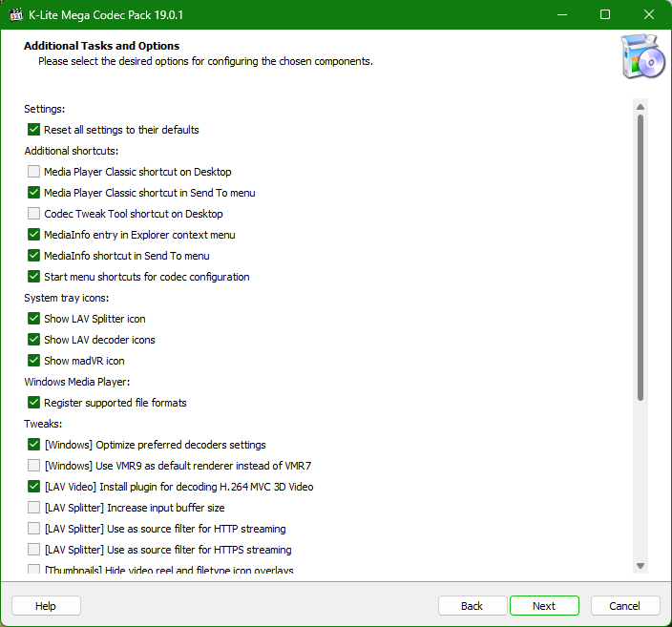Click the vertical scrollbar thumb
Viewport: 672px width, 627px height.
coord(640,258)
